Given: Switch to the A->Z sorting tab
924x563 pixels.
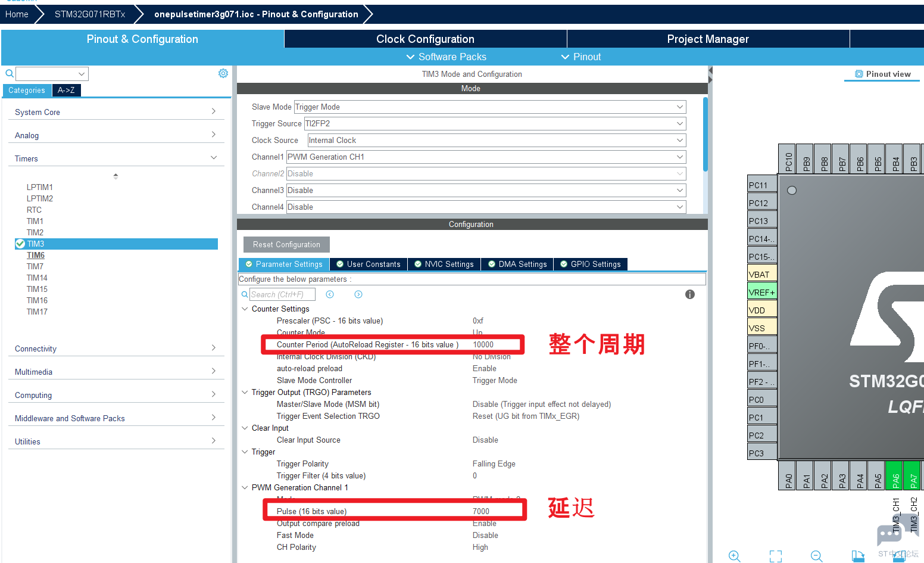Looking at the screenshot, I should point(66,90).
